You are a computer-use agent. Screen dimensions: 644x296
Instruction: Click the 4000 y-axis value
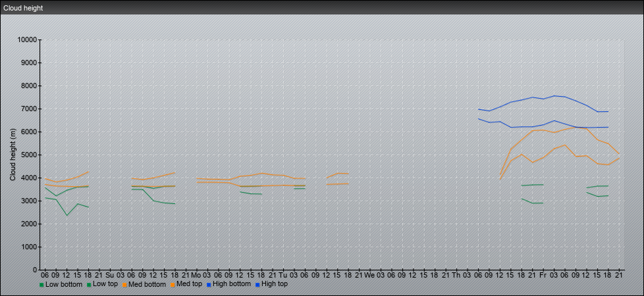coord(29,178)
